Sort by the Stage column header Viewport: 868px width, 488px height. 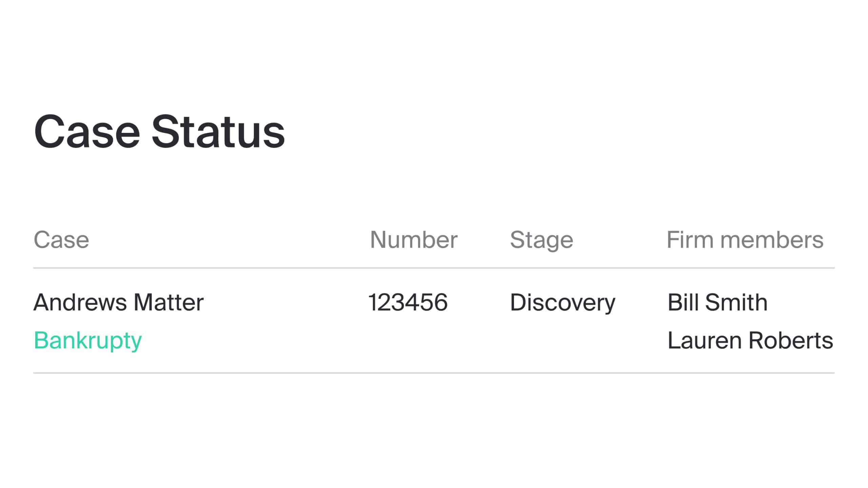click(541, 241)
